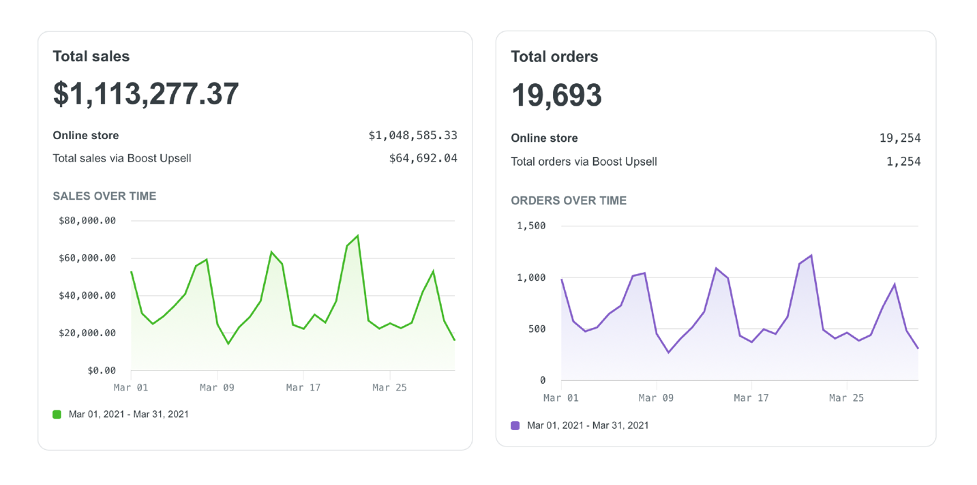Click the $64,692.04 Boost Upsell sales value

423,158
